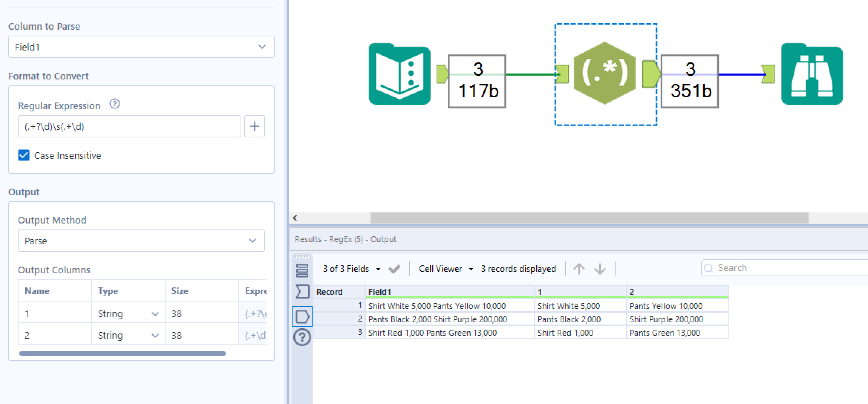Click the plus button beside the regex field

254,126
